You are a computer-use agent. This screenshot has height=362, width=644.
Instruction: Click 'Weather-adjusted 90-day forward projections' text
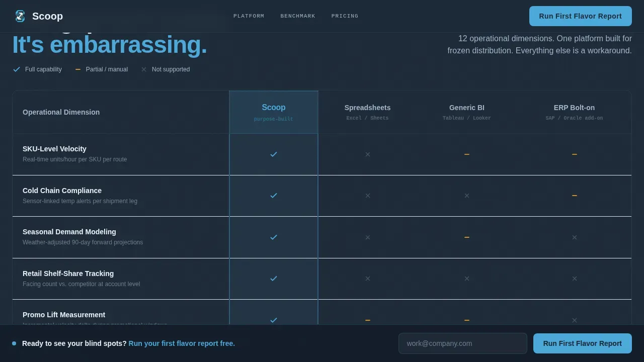click(83, 242)
